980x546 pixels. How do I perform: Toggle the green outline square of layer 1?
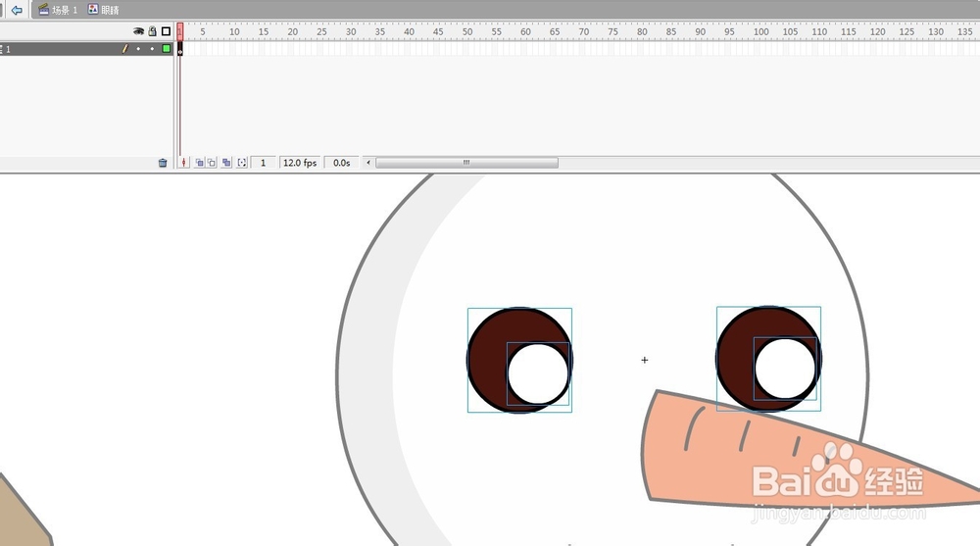point(167,49)
